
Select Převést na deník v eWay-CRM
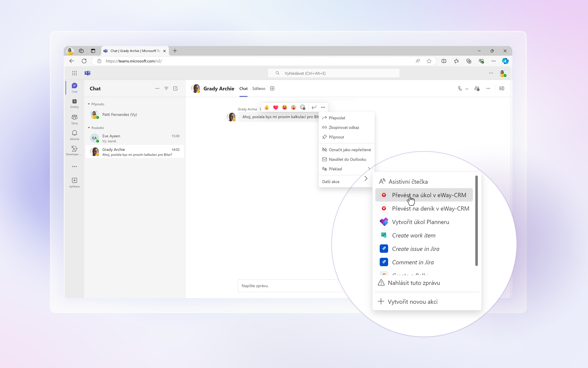tap(424, 209)
